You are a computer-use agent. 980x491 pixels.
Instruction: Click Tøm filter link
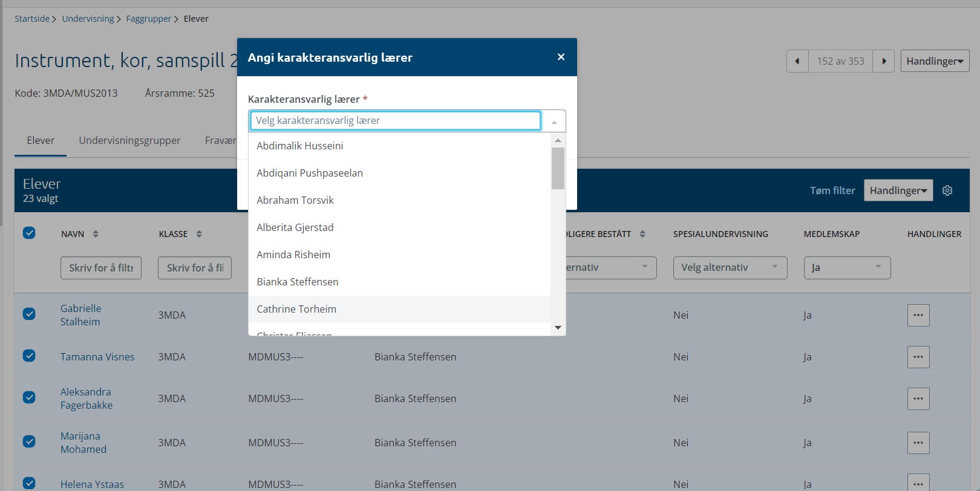tap(832, 190)
